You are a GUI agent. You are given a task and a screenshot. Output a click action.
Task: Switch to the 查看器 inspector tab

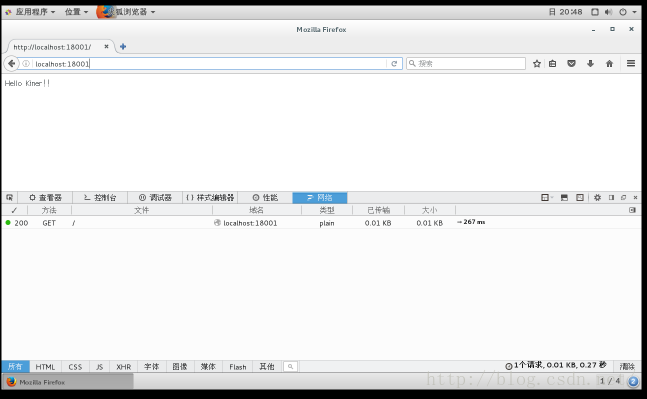pyautogui.click(x=45, y=198)
